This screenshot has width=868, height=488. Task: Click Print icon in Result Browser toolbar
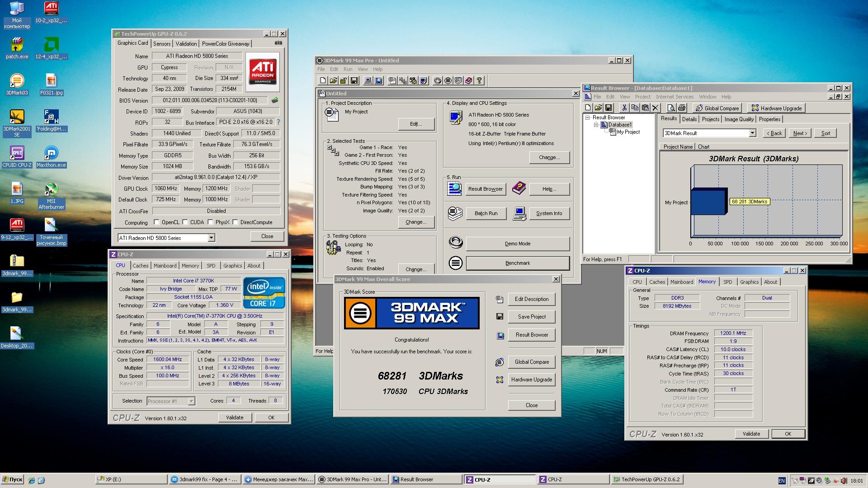click(x=682, y=108)
